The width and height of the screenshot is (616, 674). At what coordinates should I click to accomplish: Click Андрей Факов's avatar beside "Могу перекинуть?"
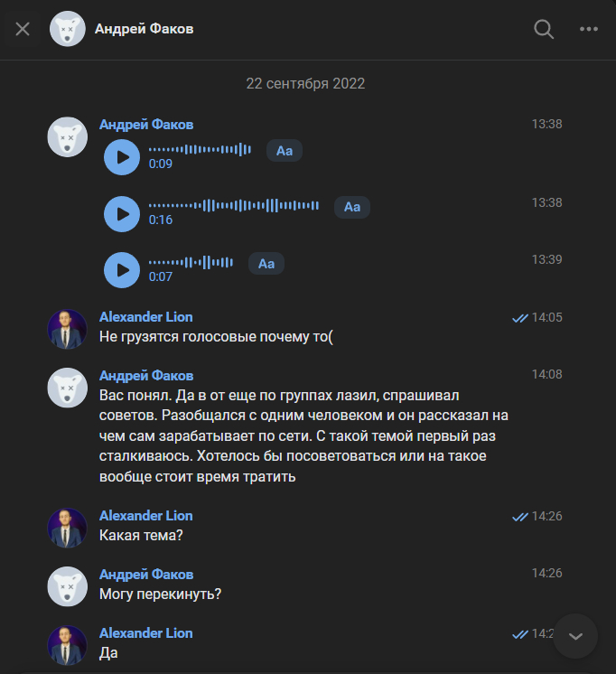click(x=67, y=586)
